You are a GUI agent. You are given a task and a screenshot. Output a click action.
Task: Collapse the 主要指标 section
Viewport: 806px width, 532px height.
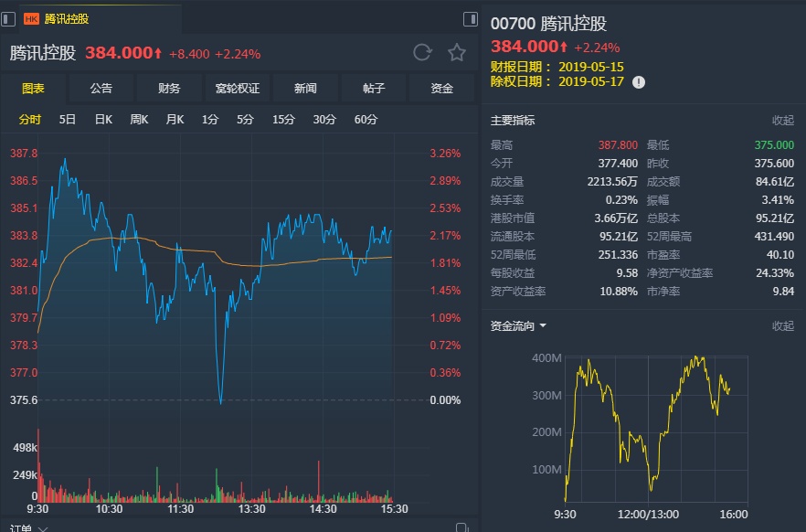pos(782,121)
